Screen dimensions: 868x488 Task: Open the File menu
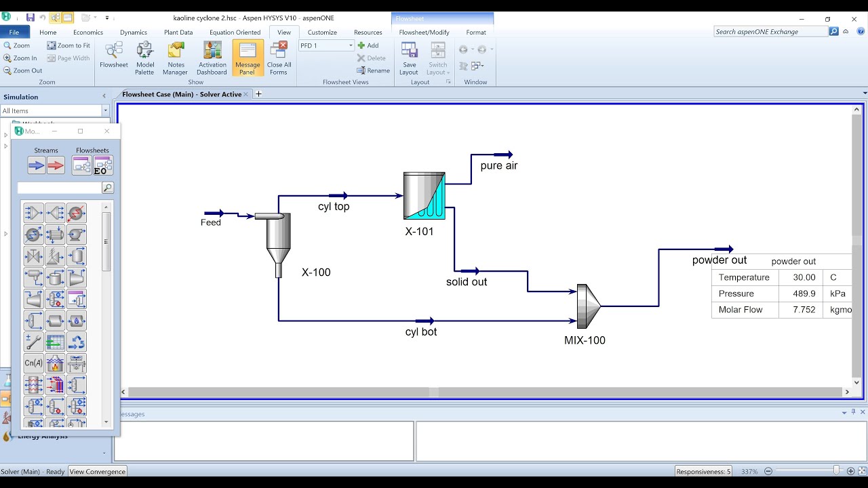coord(14,32)
